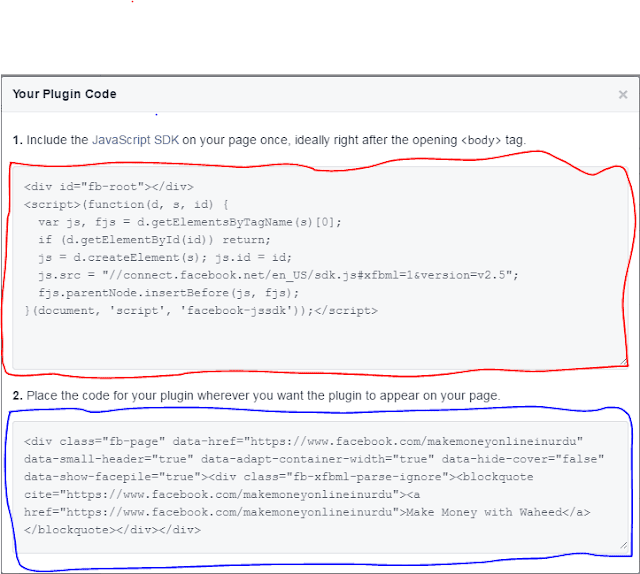Click the '<body>' tag text in step 1
Image resolution: width=640 pixels, height=574 pixels.
481,140
